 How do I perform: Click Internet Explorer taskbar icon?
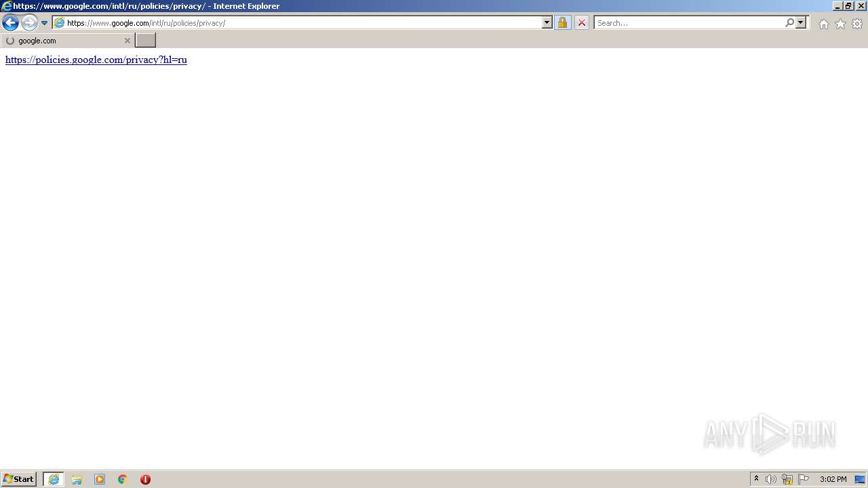[54, 479]
